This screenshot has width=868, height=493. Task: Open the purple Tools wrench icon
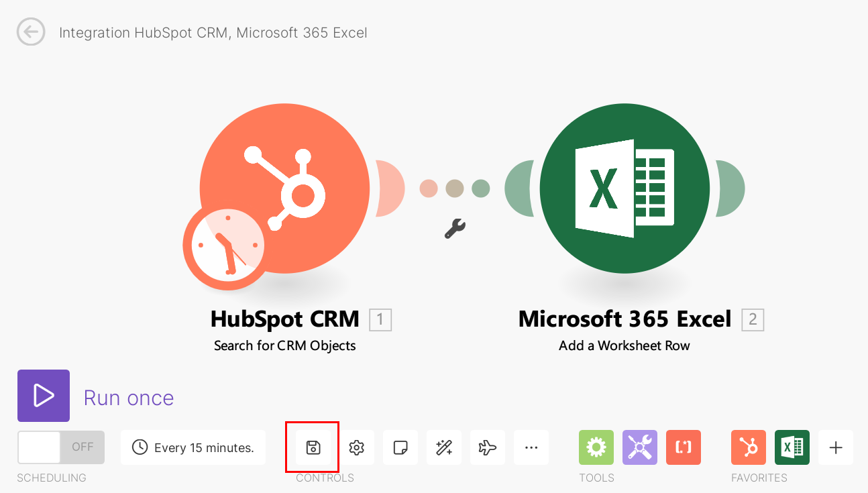click(640, 447)
